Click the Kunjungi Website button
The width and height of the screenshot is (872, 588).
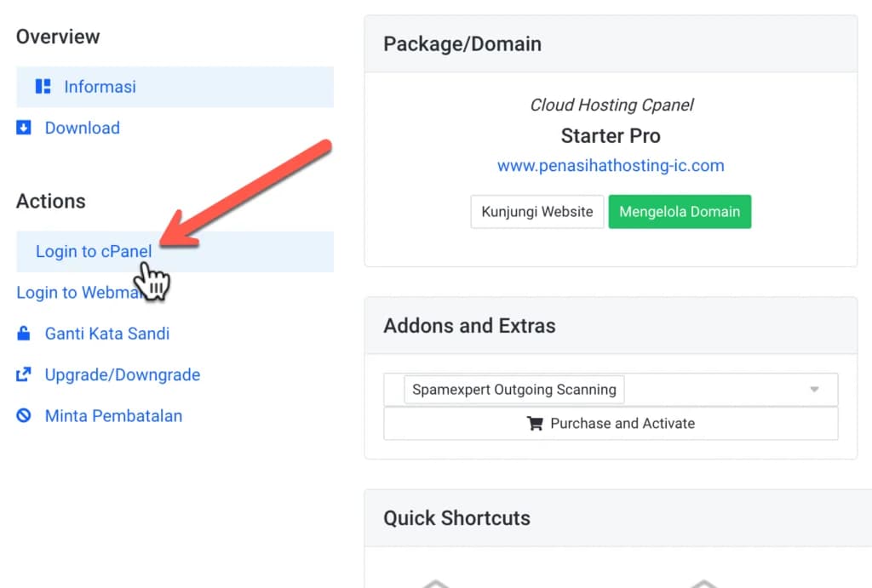[x=536, y=211]
